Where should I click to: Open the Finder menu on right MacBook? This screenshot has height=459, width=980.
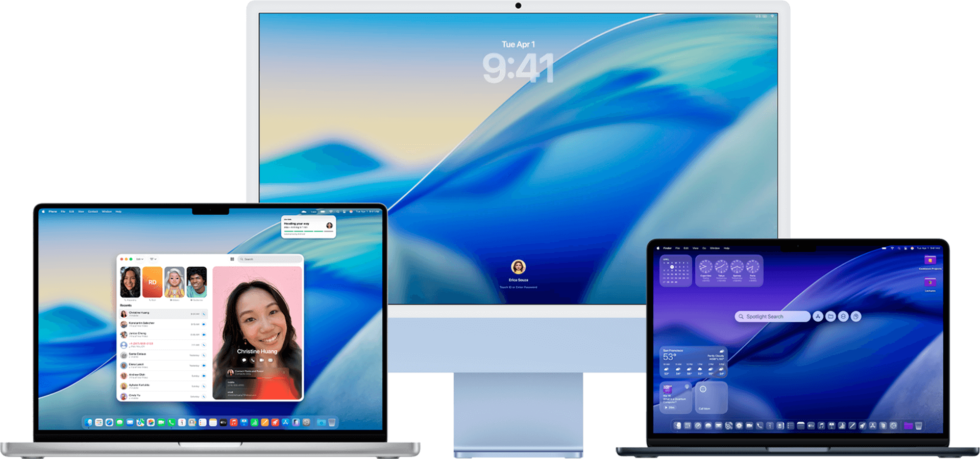667,248
